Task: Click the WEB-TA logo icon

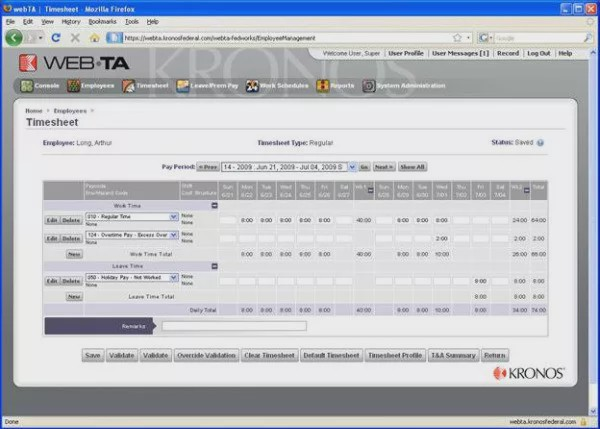Action: 28,63
